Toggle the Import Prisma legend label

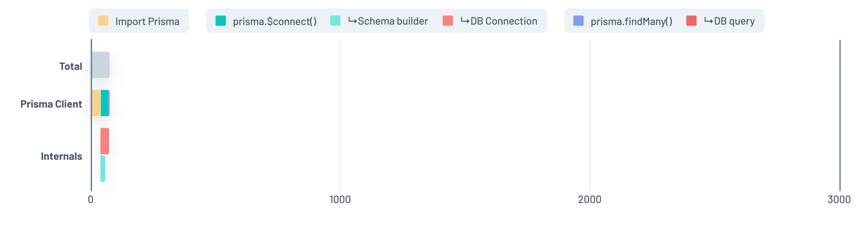point(147,21)
